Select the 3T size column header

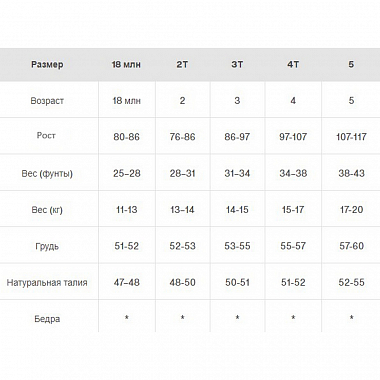pos(237,64)
